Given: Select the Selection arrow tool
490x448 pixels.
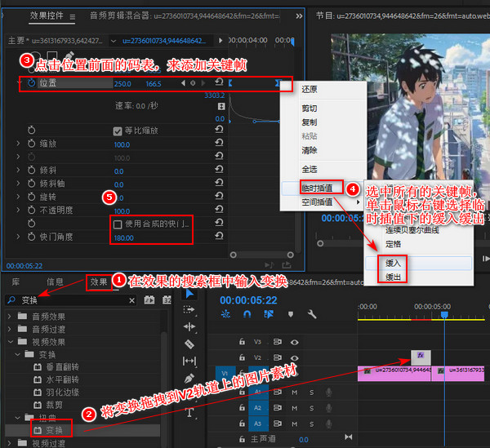Looking at the screenshot, I should tap(189, 294).
